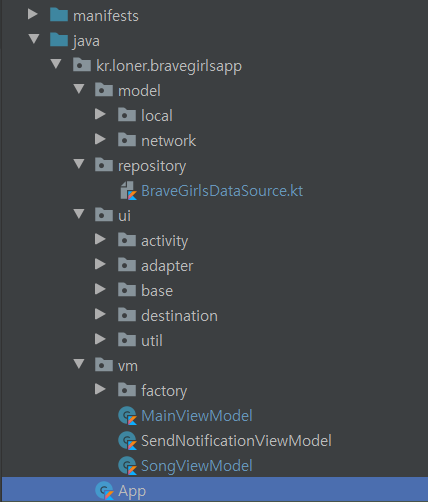Click the model package icon
Image resolution: width=428 pixels, height=502 pixels.
tap(104, 90)
